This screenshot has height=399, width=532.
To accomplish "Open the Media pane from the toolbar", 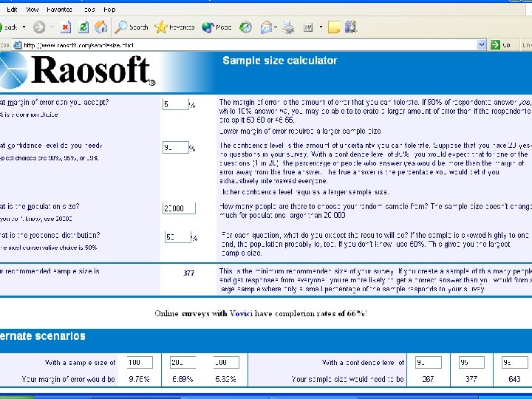I will pyautogui.click(x=216, y=27).
